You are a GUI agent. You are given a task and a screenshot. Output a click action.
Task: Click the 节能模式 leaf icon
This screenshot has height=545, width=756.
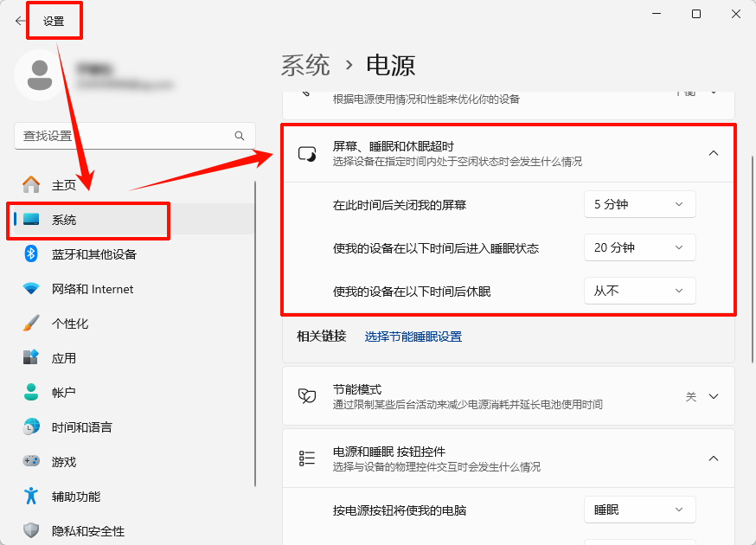click(x=307, y=395)
